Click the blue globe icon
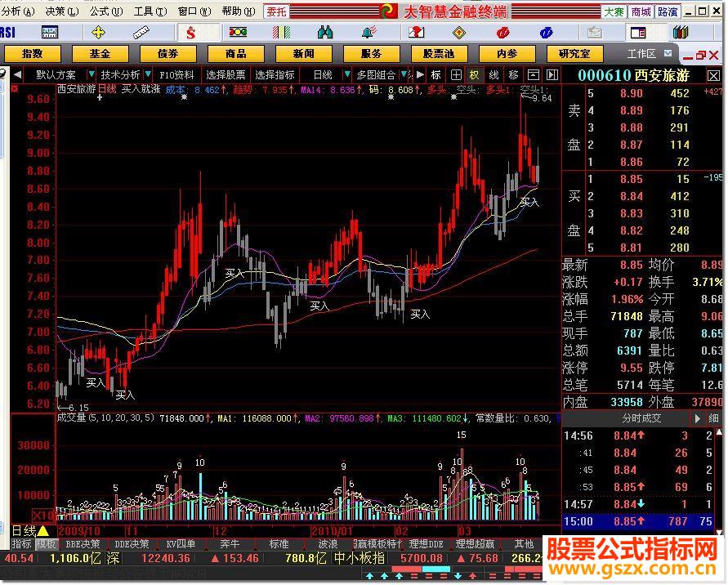This screenshot has width=728, height=585. 547,33
